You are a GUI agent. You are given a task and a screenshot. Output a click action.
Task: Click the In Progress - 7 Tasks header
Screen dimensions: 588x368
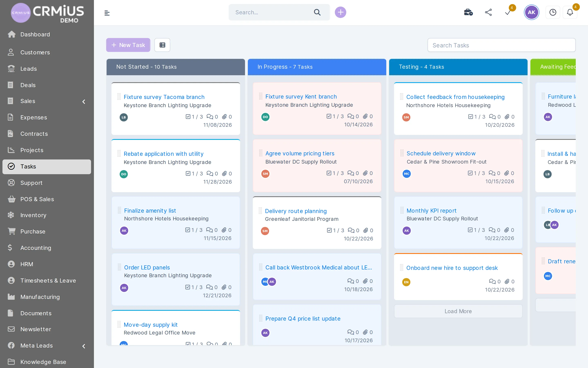point(317,67)
